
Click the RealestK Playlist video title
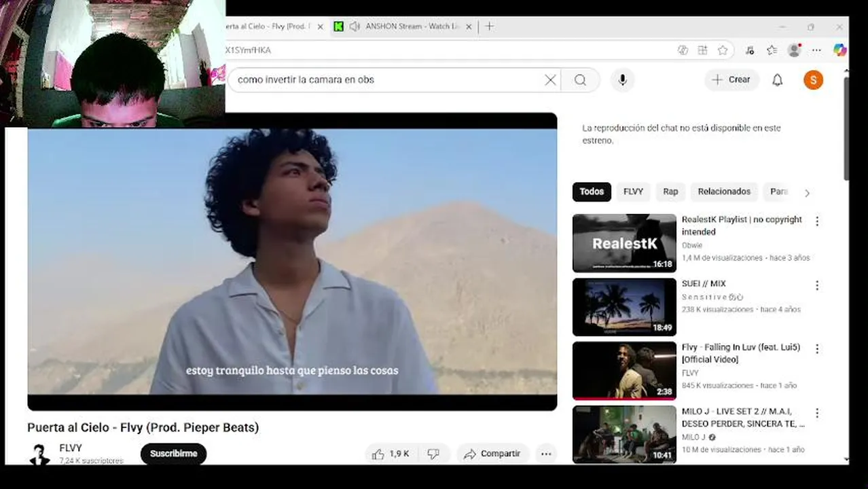pos(742,225)
